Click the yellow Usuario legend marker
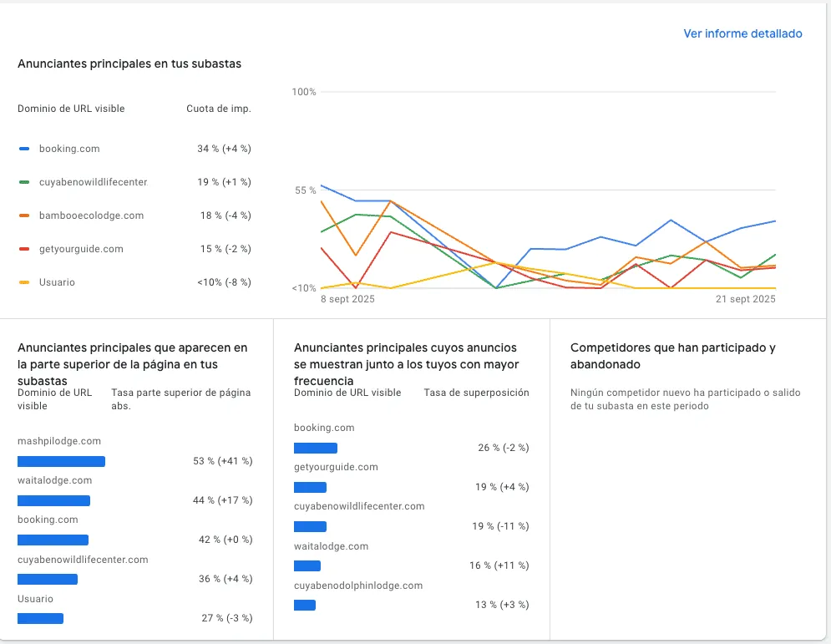Viewport: 831px width, 644px height. [24, 282]
